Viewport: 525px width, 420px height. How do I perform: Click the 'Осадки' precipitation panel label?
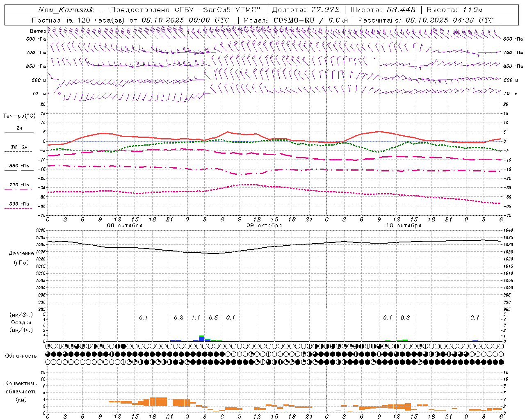click(21, 322)
